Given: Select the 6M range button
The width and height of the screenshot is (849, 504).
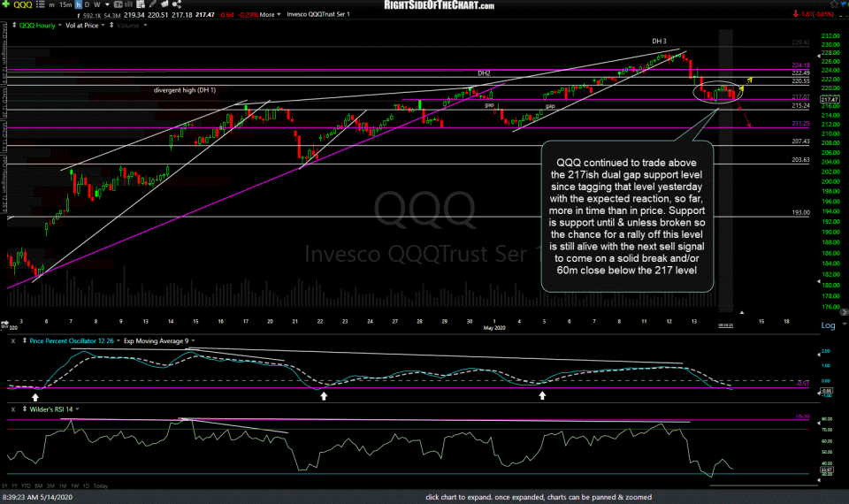Looking at the screenshot, I should click(x=38, y=486).
